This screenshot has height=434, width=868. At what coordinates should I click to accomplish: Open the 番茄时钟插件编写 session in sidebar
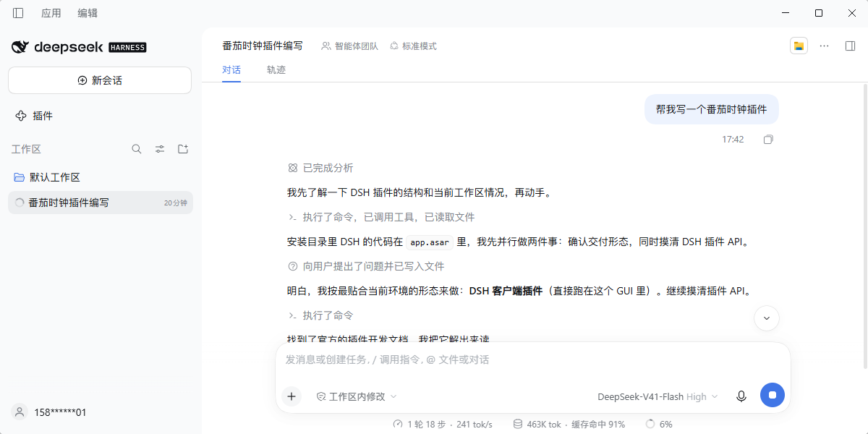pyautogui.click(x=101, y=203)
